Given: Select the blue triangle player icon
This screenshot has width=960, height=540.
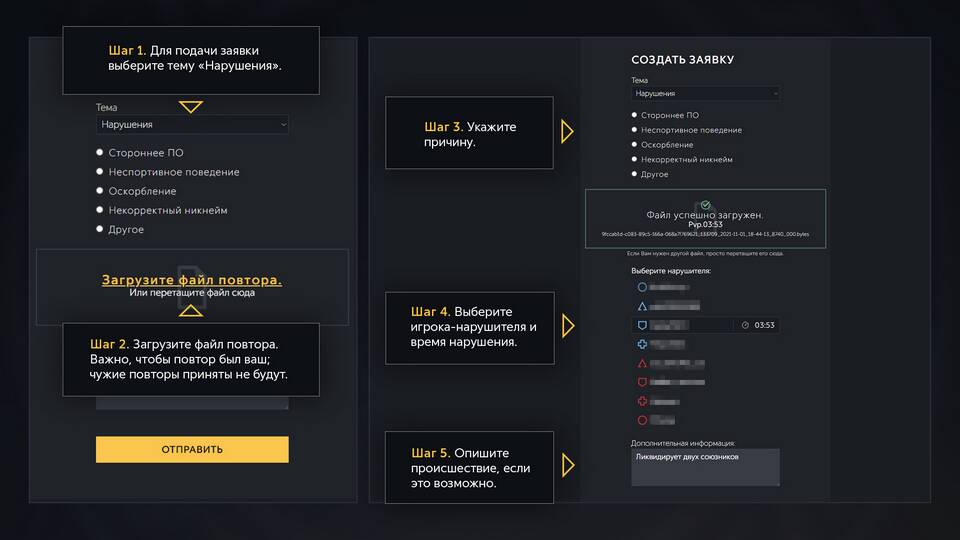Looking at the screenshot, I should point(642,306).
